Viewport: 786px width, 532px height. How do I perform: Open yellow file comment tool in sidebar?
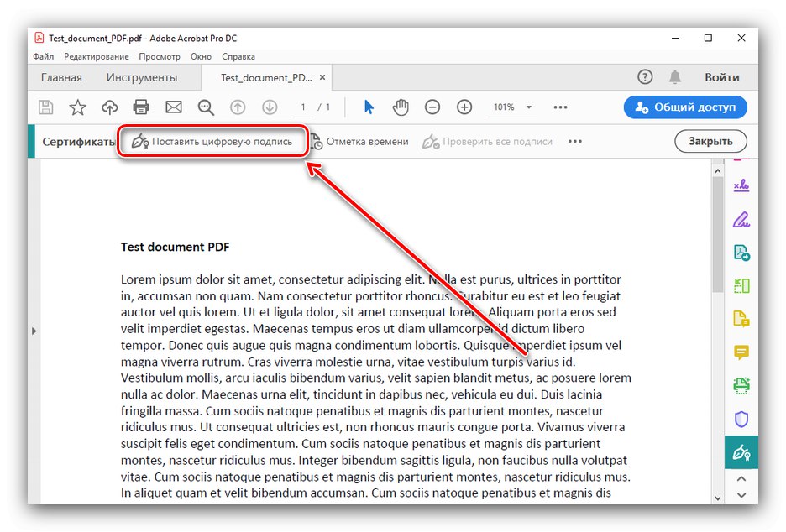click(x=741, y=319)
